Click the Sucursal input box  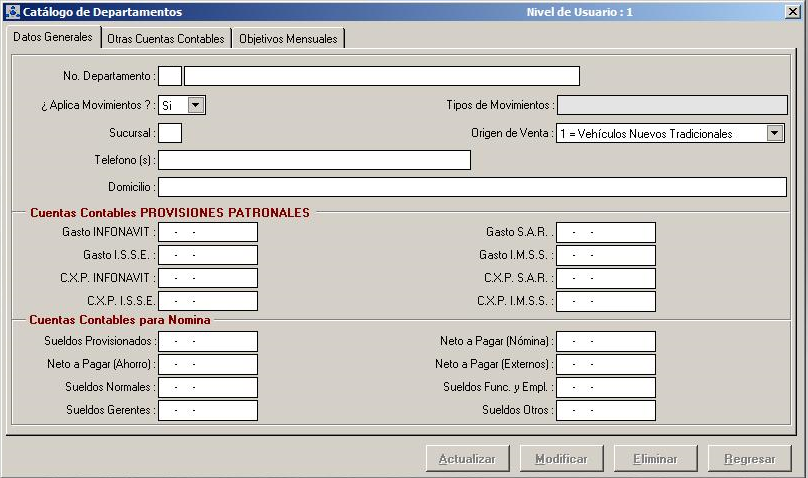tap(170, 133)
